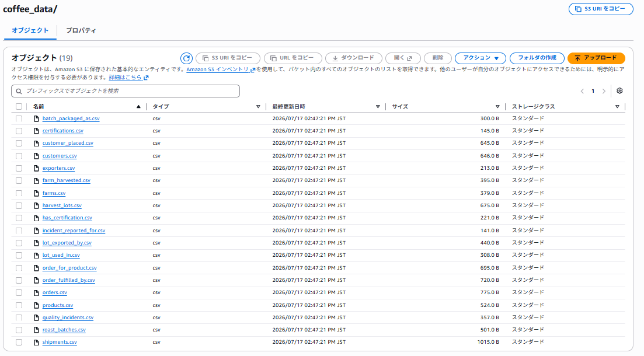This screenshot has width=644, height=356.
Task: Sort by サイズ column arrow
Action: 497,107
